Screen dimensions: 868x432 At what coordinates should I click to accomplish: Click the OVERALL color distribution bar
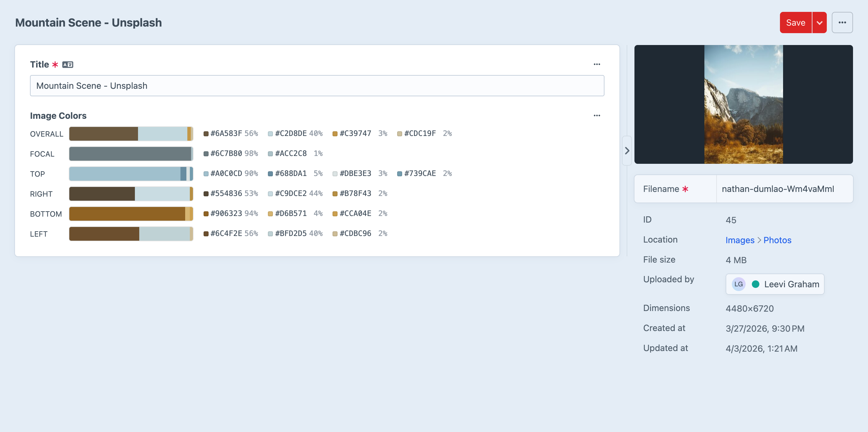131,133
